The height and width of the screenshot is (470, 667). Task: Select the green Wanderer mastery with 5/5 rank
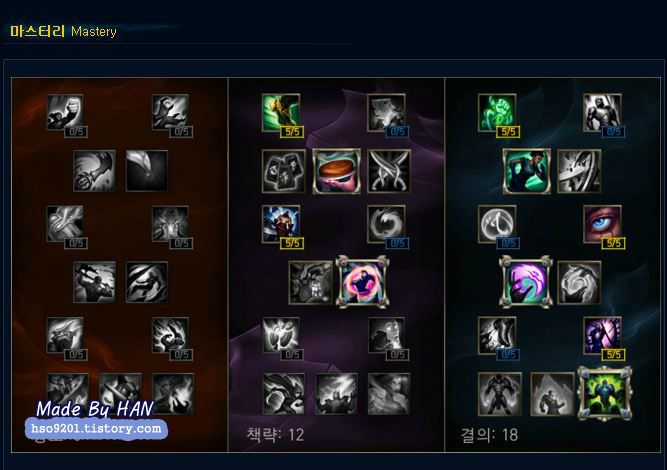click(281, 113)
